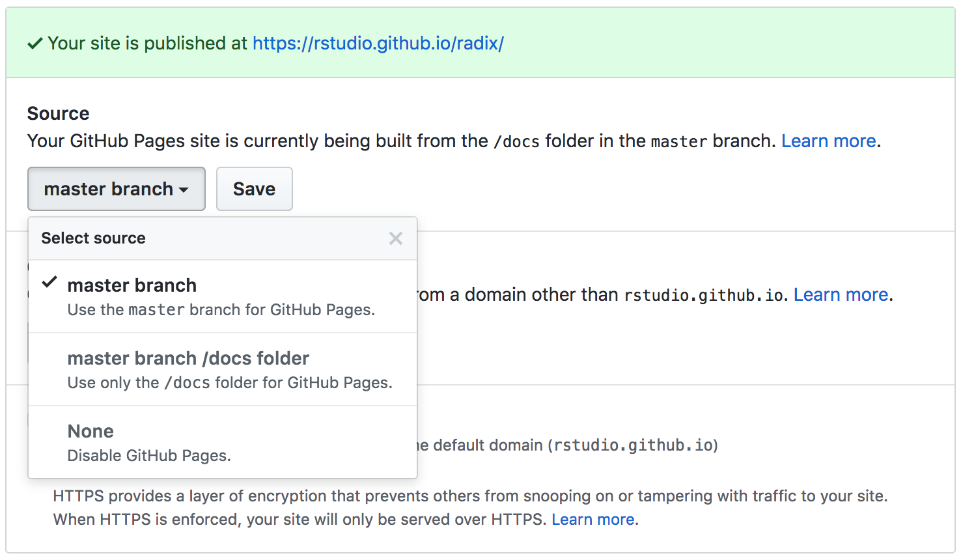Viewport: 961px width, 560px height.
Task: Click the checkmark beside master branch option
Action: click(x=49, y=283)
